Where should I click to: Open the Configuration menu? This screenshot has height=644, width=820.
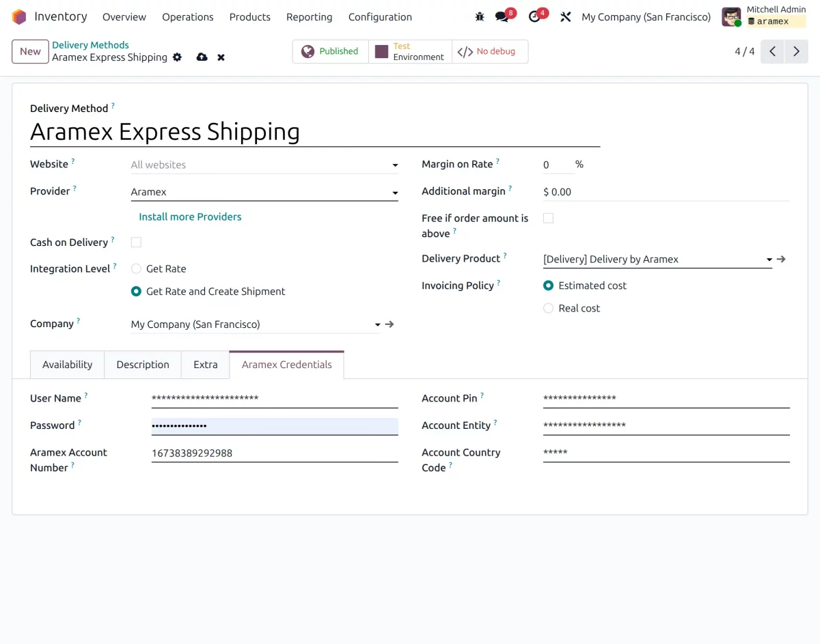[x=380, y=17]
